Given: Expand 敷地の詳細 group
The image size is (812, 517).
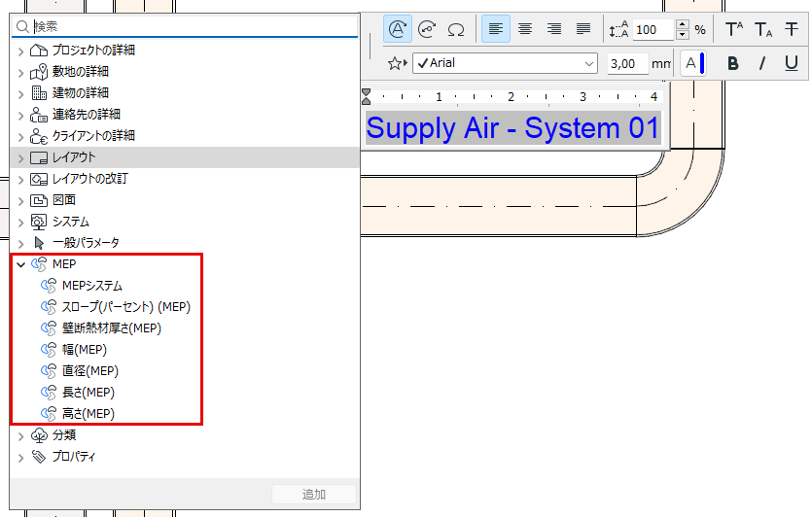Looking at the screenshot, I should click(x=20, y=73).
